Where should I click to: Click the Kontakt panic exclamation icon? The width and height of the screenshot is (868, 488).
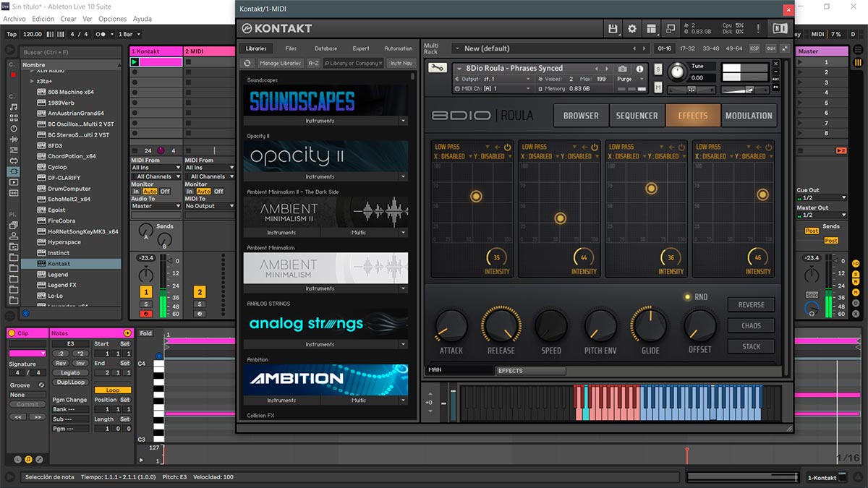coord(757,29)
